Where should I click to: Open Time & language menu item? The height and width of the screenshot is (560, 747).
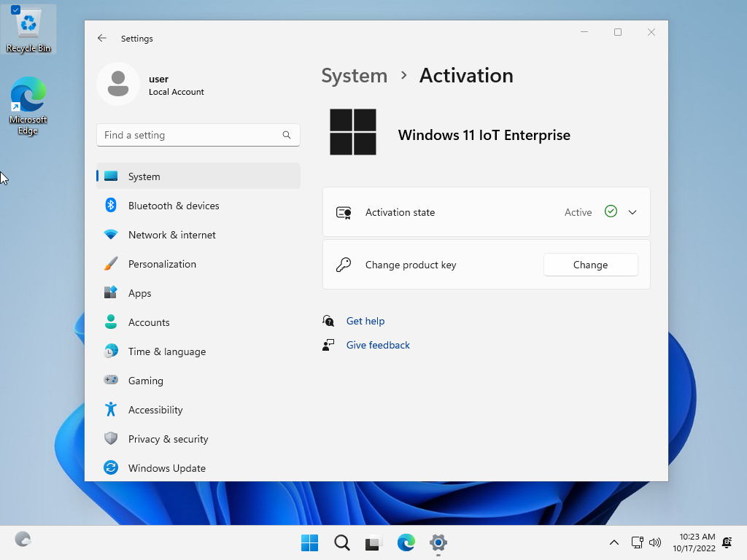pos(166,351)
